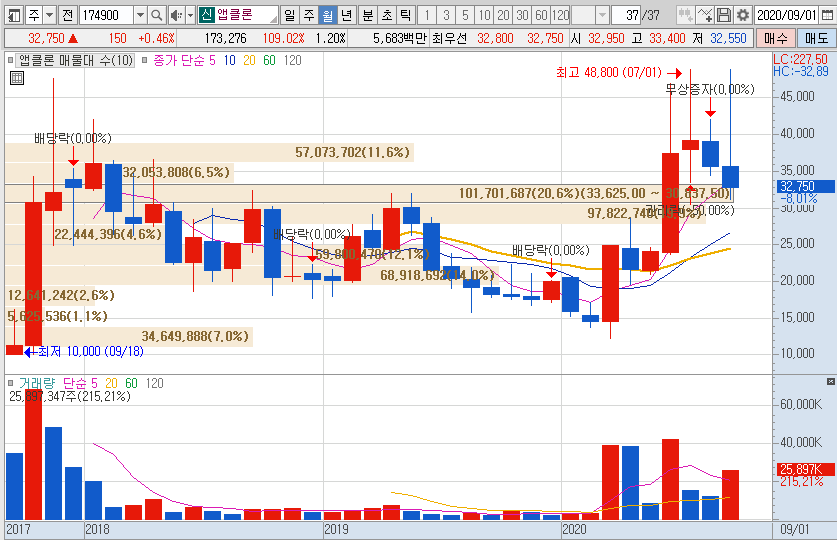Select the 60 interval button
Image resolution: width=837 pixels, height=540 pixels.
(x=541, y=15)
